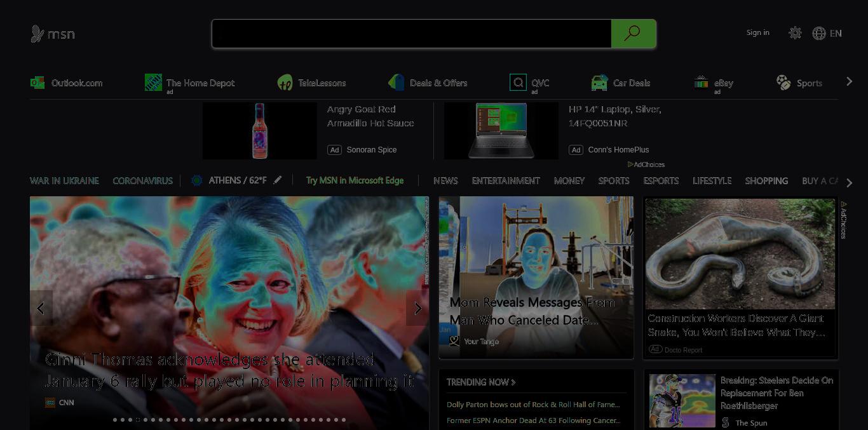Viewport: 868px width, 430px height.
Task: Open Dolly Parton trending headline
Action: coord(533,405)
